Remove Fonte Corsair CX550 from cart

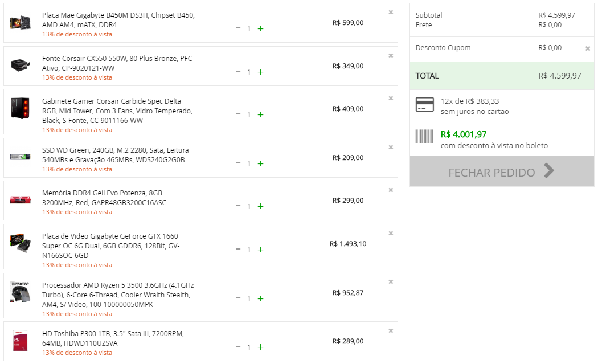(391, 56)
